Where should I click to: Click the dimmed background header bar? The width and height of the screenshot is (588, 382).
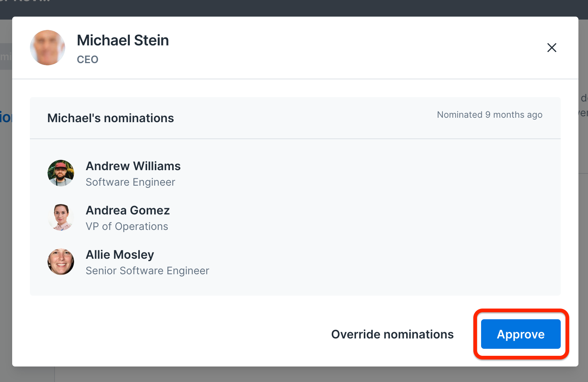(294, 8)
